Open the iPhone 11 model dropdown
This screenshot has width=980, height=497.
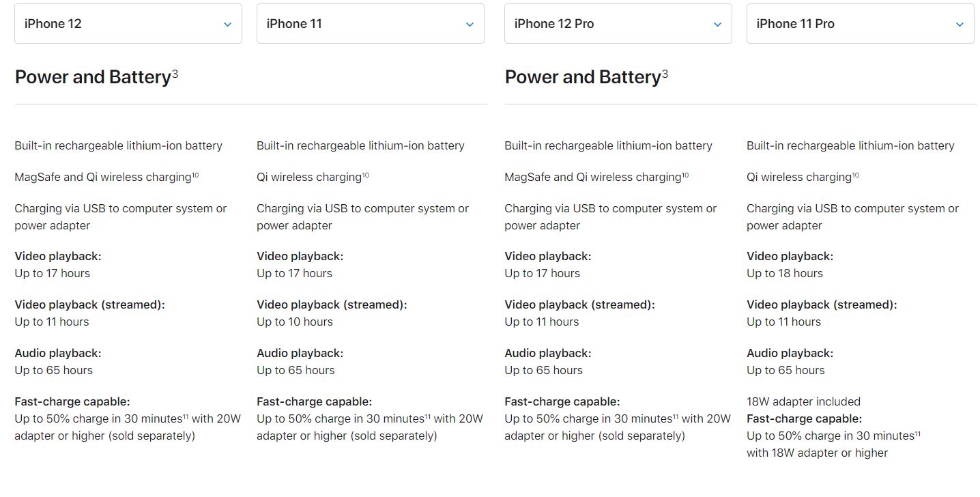point(370,24)
